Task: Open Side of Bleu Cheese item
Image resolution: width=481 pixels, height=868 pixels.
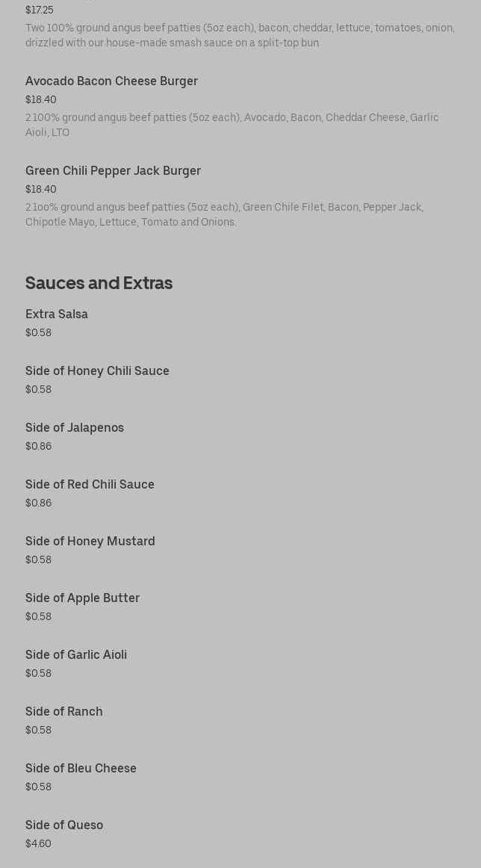Action: coord(81,768)
